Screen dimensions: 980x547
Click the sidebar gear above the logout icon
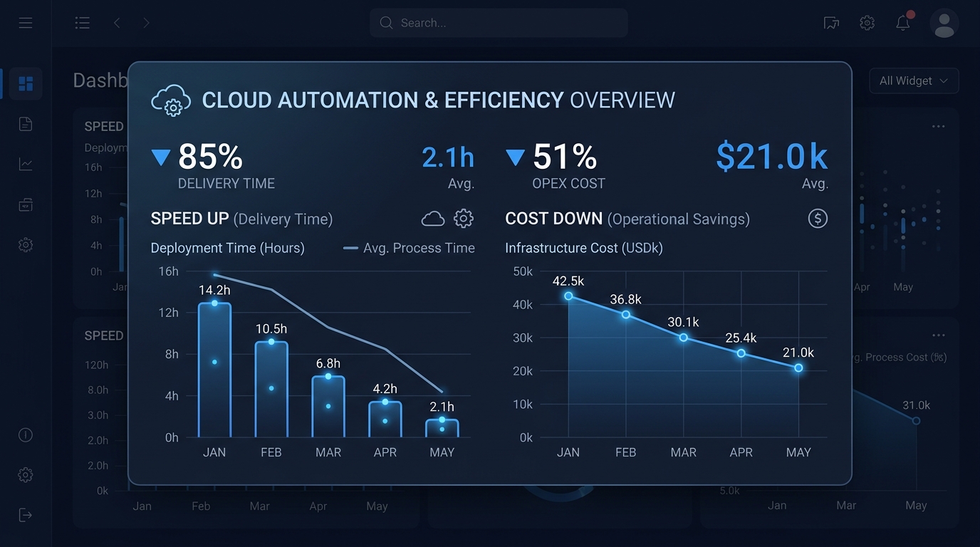click(26, 475)
